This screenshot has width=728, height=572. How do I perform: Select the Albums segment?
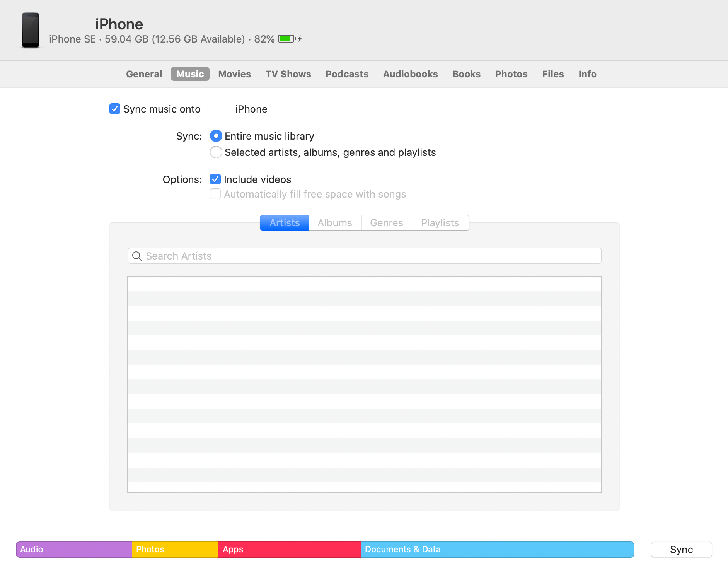(335, 223)
